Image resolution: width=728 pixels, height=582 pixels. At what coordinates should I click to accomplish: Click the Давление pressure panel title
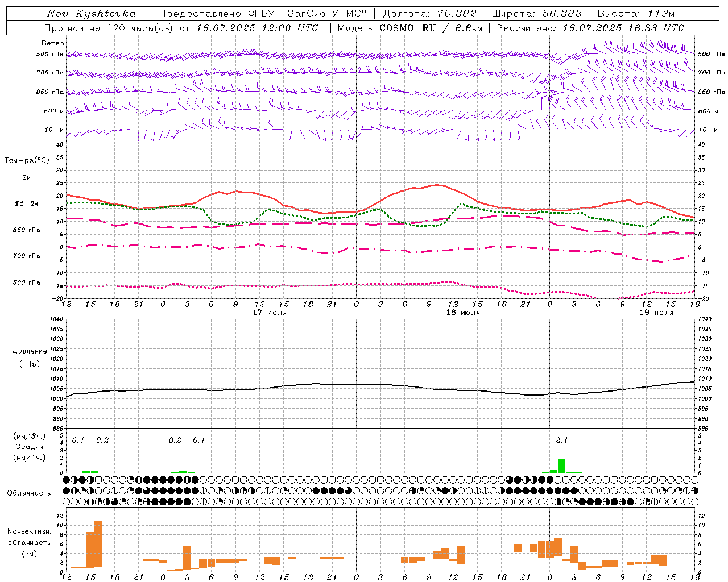point(30,351)
